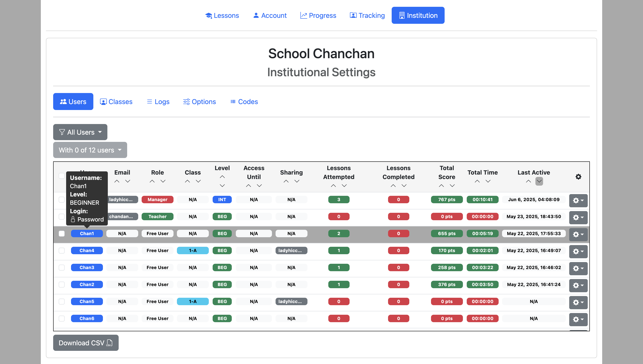643x364 pixels.
Task: Sort Class column ascending arrow
Action: (188, 181)
